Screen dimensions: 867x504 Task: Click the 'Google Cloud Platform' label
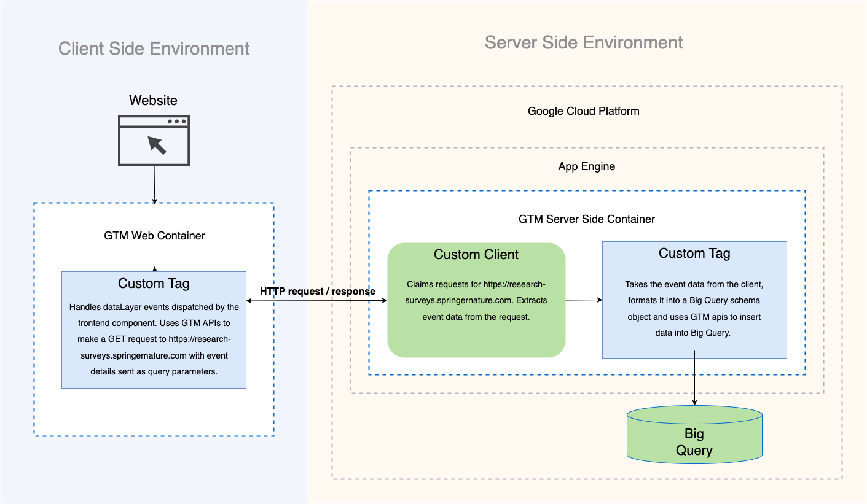point(584,111)
